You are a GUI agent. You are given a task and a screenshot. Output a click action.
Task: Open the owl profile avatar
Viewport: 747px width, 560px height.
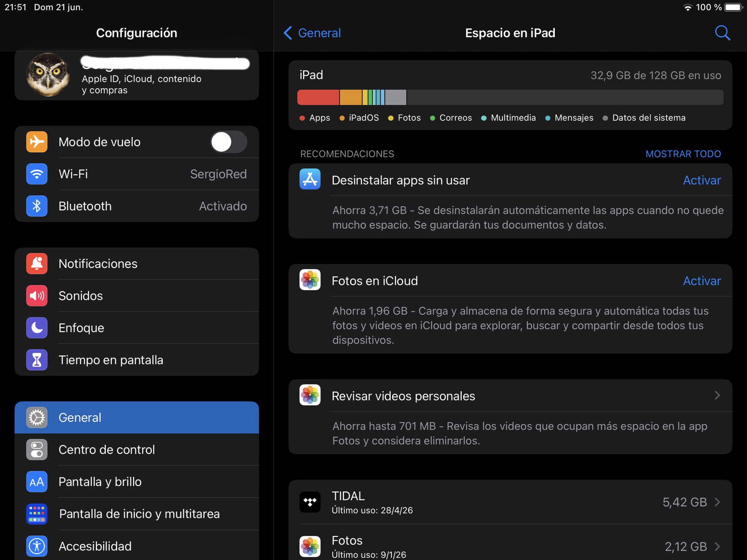point(48,75)
